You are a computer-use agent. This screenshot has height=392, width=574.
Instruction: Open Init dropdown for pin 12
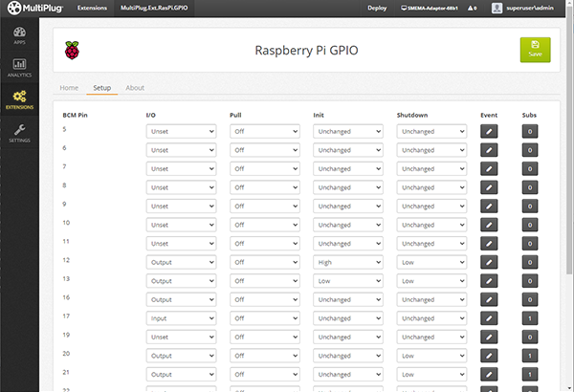click(348, 262)
